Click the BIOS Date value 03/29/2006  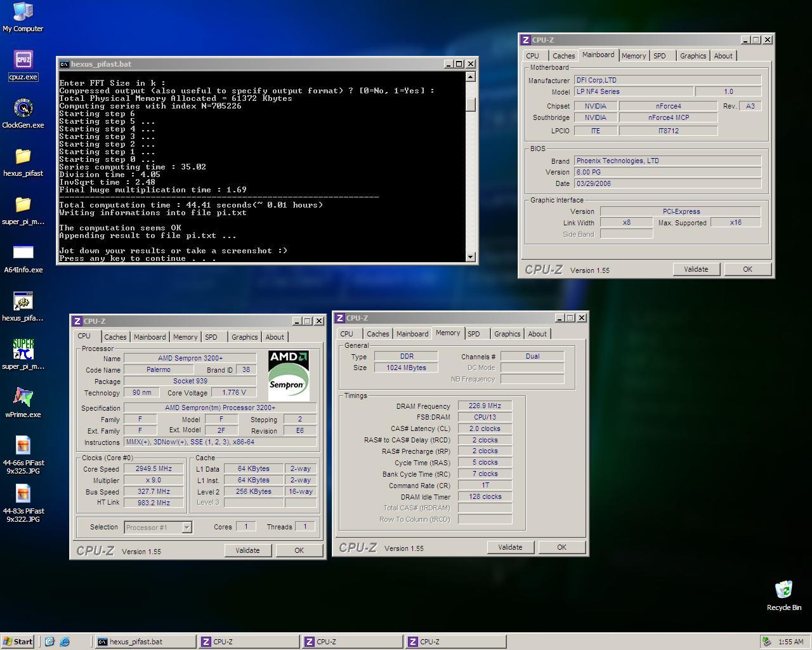667,183
